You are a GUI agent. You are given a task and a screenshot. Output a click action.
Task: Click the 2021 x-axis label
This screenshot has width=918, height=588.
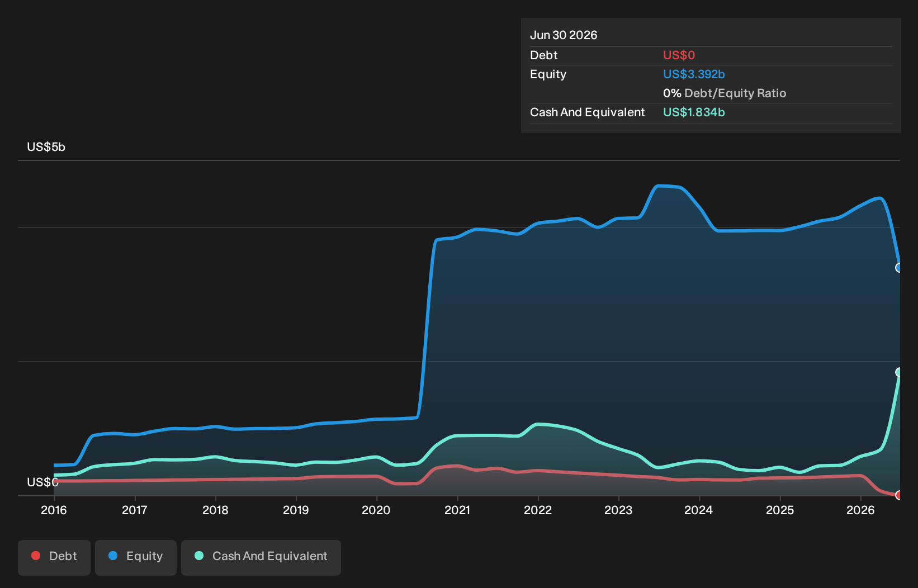pos(457,510)
